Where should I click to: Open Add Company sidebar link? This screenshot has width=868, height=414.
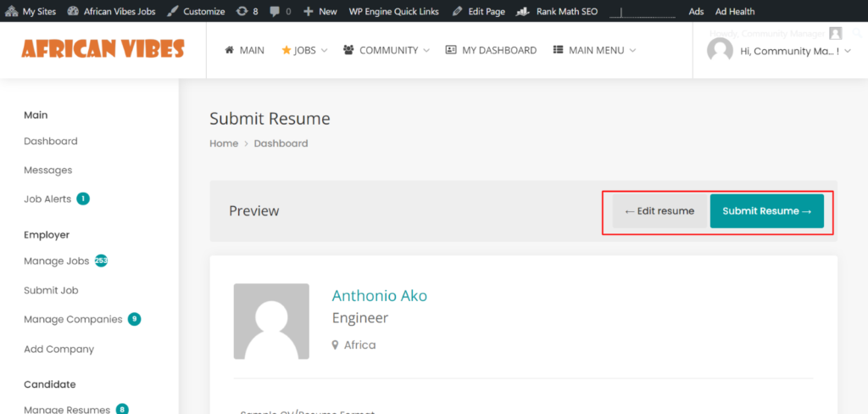tap(58, 350)
